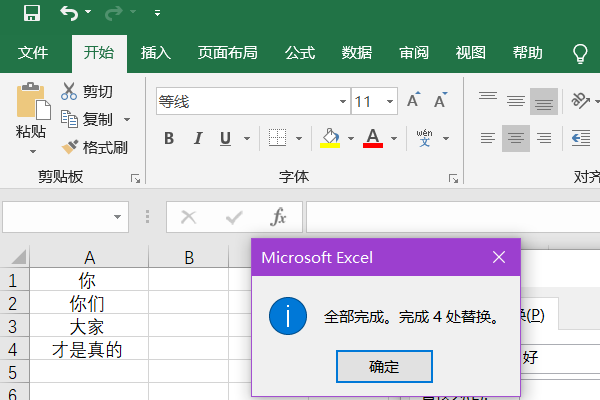
Task: Click the Save icon in title bar
Action: 31,14
